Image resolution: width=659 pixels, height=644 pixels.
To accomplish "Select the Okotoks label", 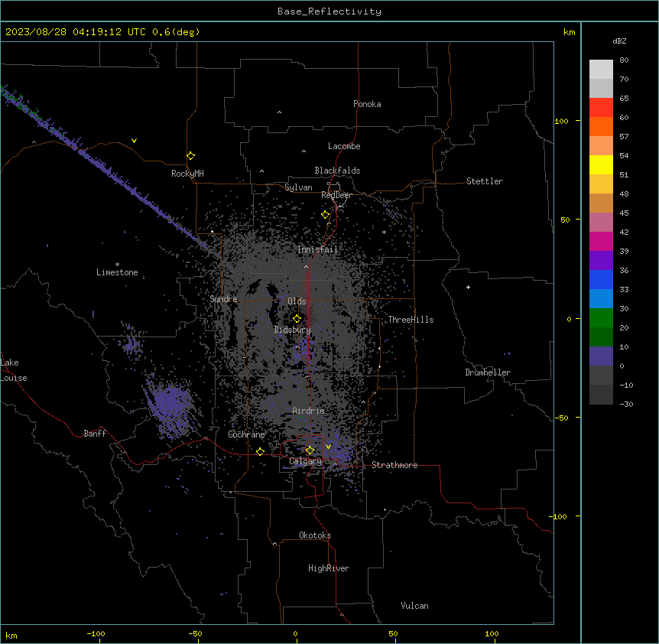I will [315, 535].
